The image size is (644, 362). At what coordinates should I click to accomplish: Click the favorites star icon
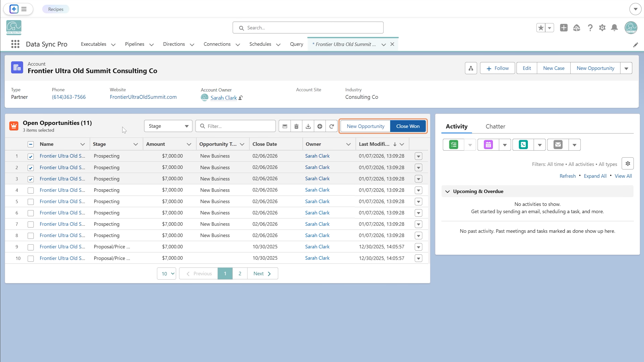(x=541, y=28)
